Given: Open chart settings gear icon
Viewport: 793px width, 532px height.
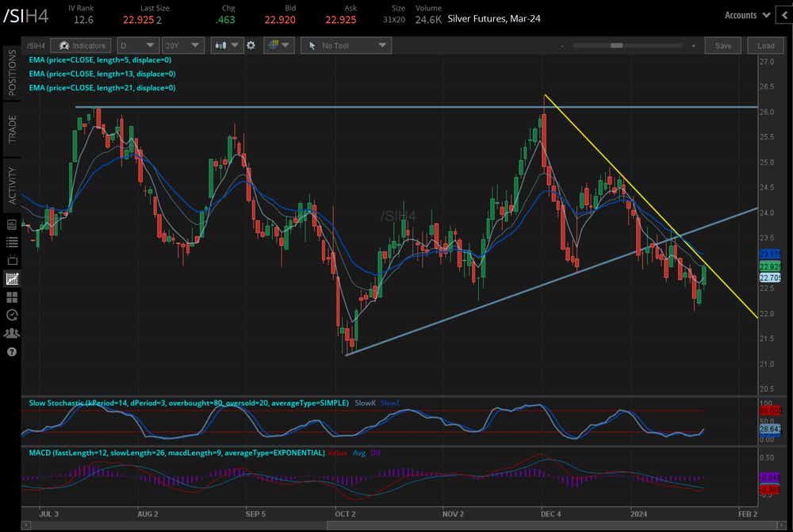Looking at the screenshot, I should coord(251,45).
